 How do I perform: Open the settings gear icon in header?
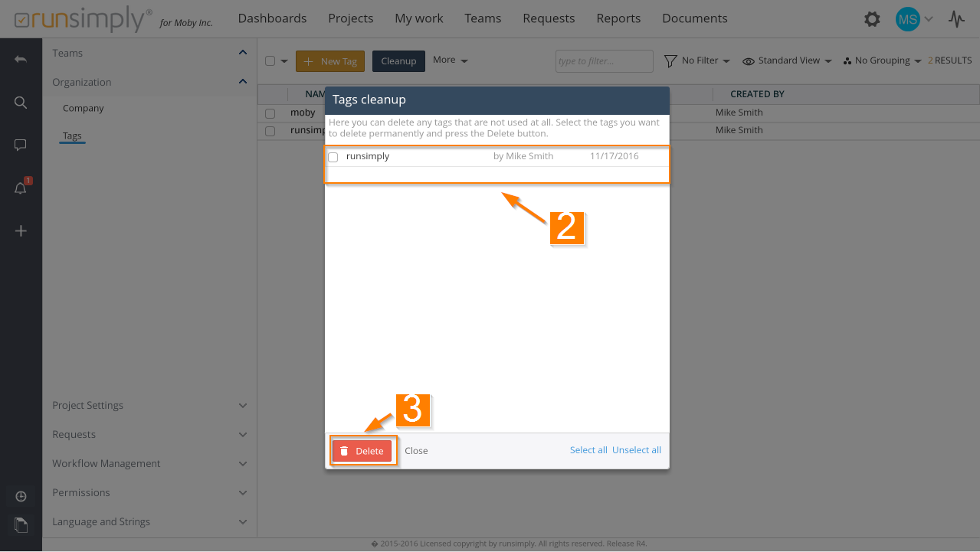pyautogui.click(x=872, y=19)
